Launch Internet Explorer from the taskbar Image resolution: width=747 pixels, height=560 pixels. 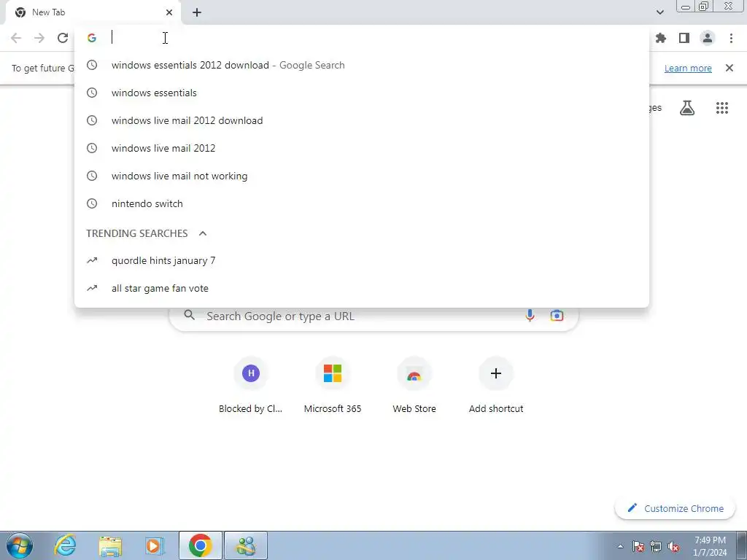(65, 545)
